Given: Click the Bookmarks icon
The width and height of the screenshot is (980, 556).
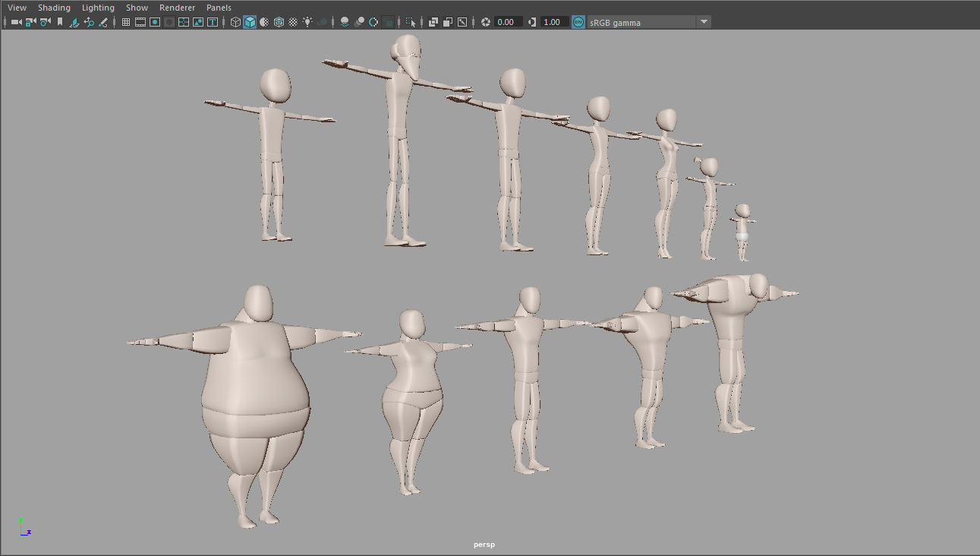Looking at the screenshot, I should (60, 22).
